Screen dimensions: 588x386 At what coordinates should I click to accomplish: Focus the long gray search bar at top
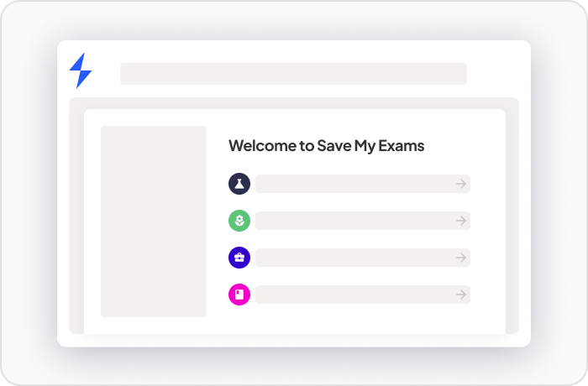pos(294,74)
